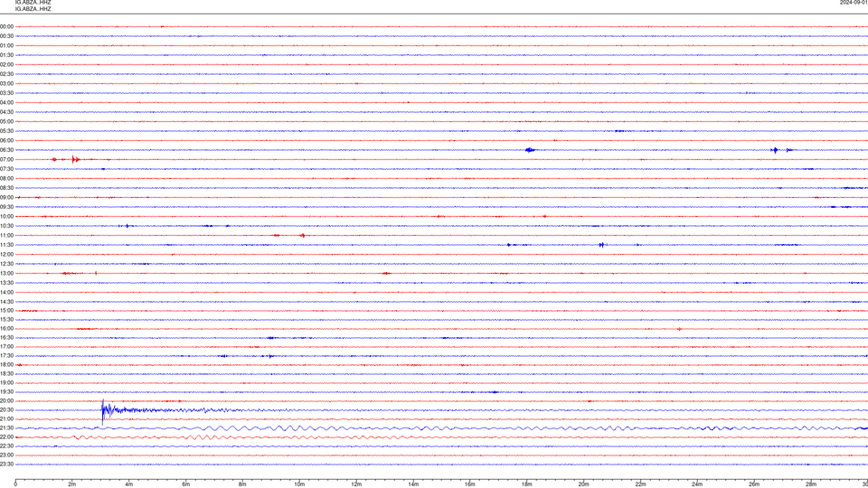Click the 15:00 trace label
This screenshot has width=868, height=488.
[x=6, y=310]
